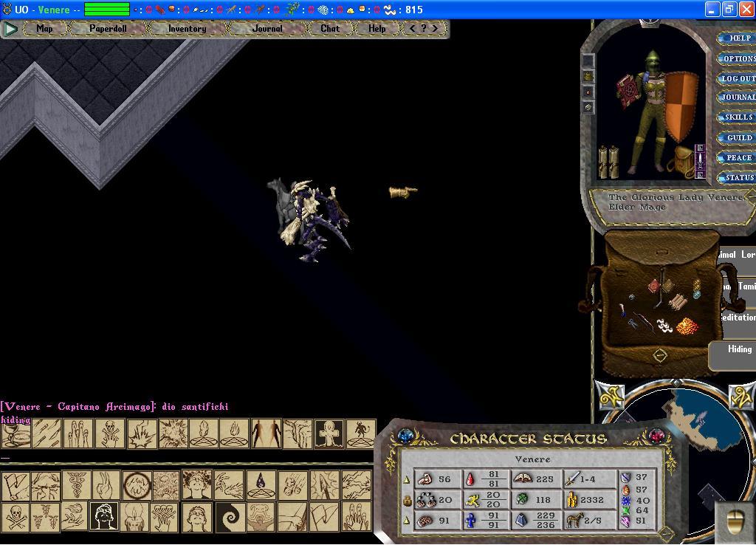Click the green health bar in title bar
The image size is (756, 545).
107,9
